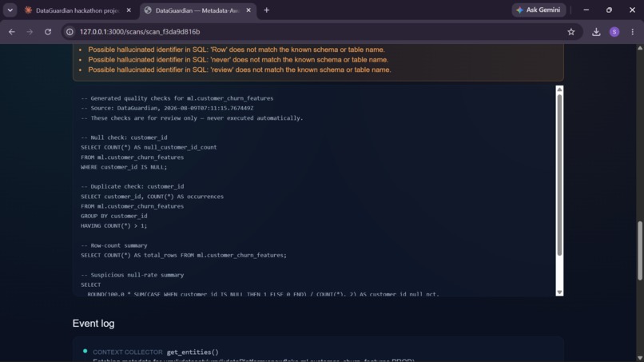Bookmark this page with star icon
Viewport: 644px width, 362px height.
pos(571,32)
